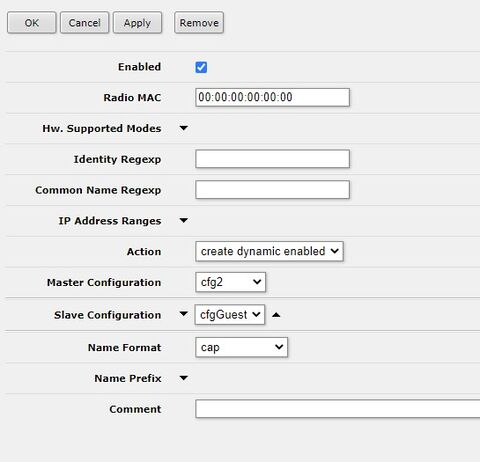Click the Identity Regexp label
The width and height of the screenshot is (480, 462).
(x=117, y=159)
